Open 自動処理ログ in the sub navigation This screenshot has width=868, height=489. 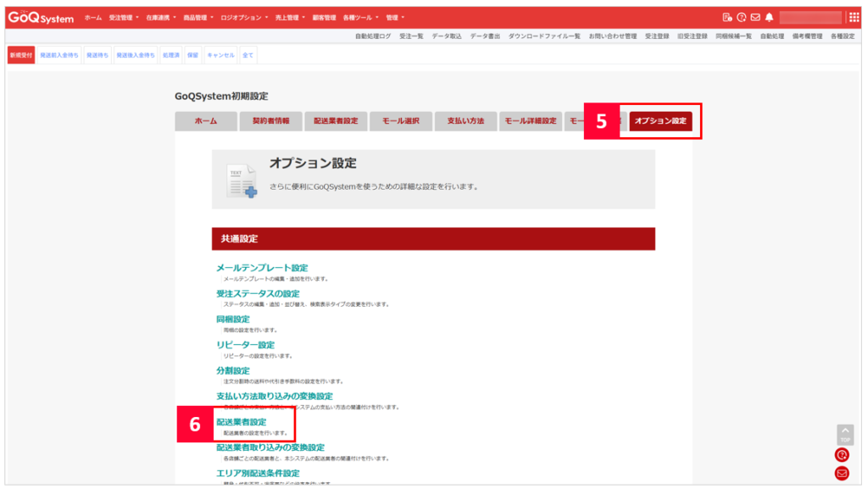[373, 36]
